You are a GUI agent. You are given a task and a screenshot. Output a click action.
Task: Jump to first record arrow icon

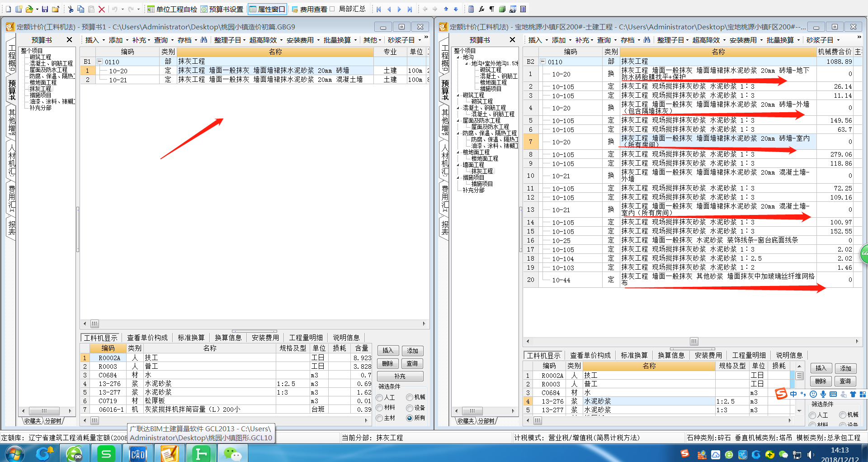pyautogui.click(x=378, y=9)
